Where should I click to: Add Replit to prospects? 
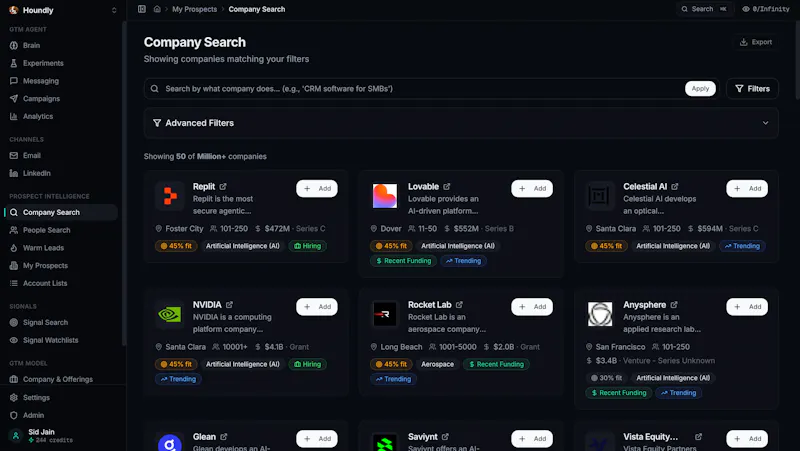point(317,189)
